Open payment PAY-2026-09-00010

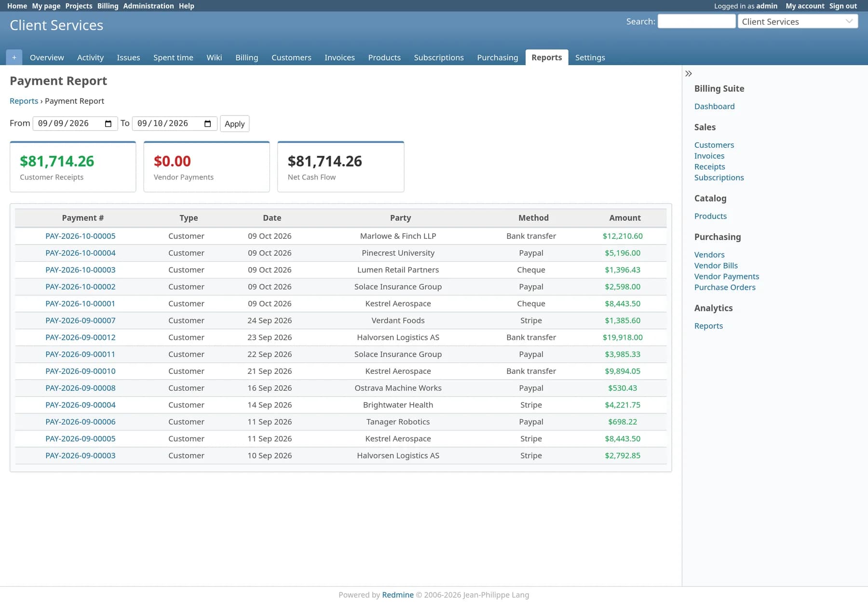(80, 371)
